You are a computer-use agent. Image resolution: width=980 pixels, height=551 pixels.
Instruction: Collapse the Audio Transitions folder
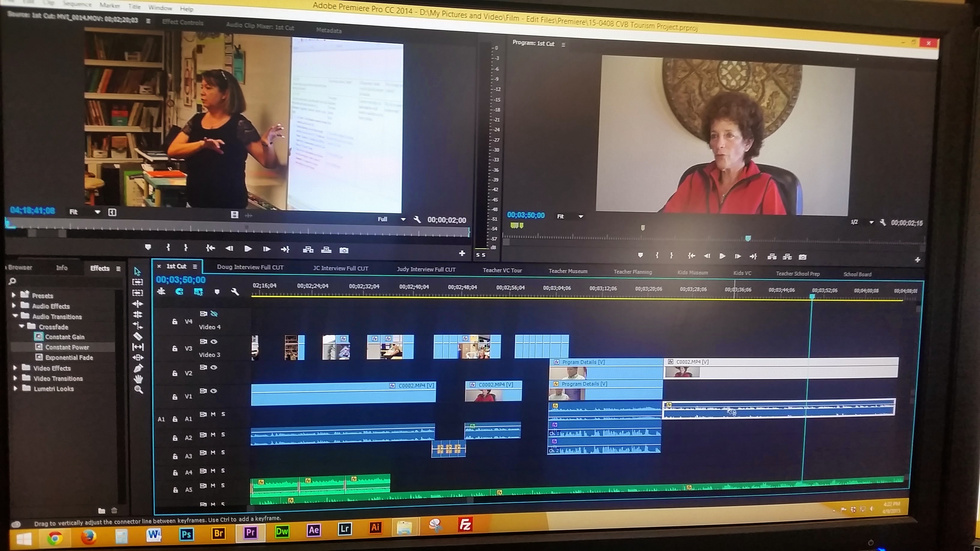[14, 316]
